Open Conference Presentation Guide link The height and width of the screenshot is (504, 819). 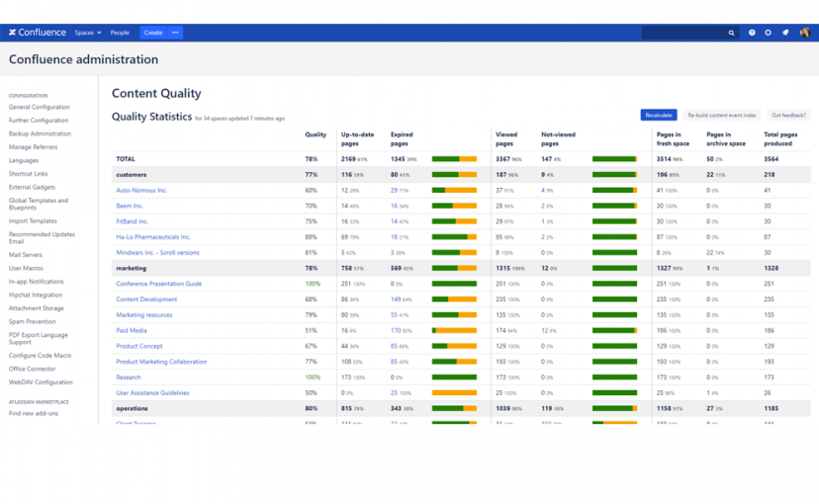pos(159,284)
